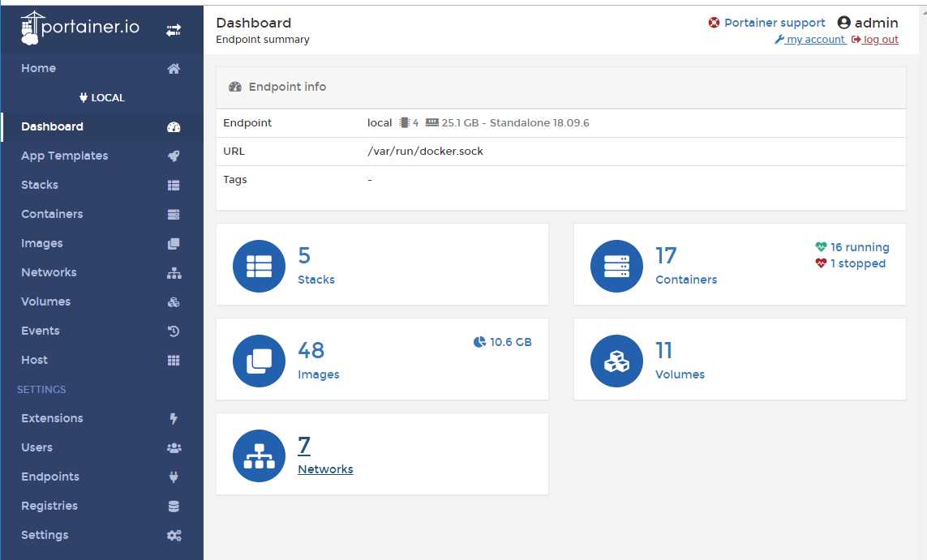Viewport: 927px width, 560px height.
Task: Click the Networks sitemap round icon
Action: pyautogui.click(x=259, y=456)
